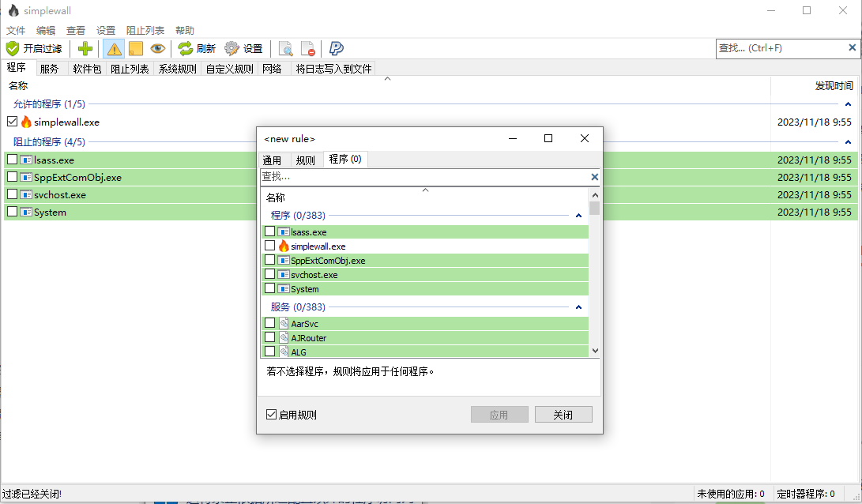Check the lsass.exe box in rule dialog
862x504 pixels.
click(270, 231)
